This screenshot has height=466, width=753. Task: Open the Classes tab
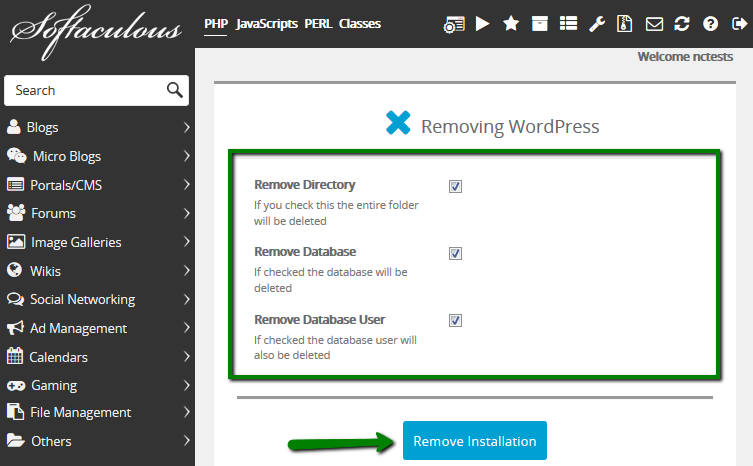tap(360, 23)
